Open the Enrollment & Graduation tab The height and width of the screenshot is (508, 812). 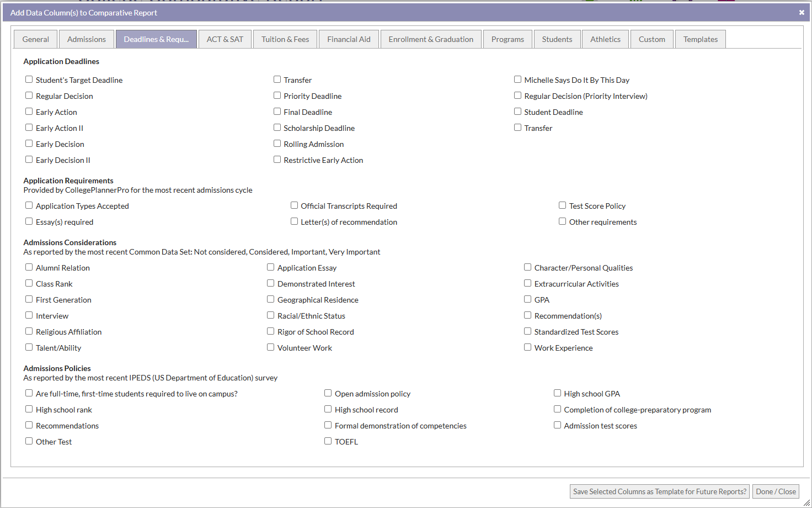[x=431, y=39]
